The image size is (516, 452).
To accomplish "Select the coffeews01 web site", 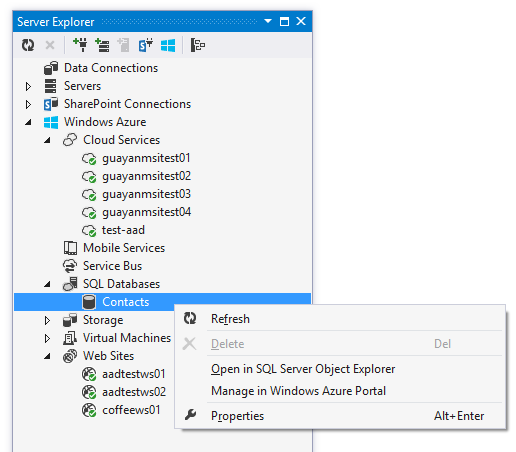I will pos(131,410).
